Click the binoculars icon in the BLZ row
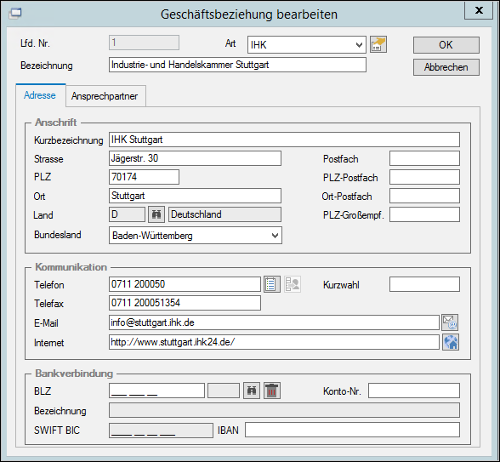 [251, 390]
